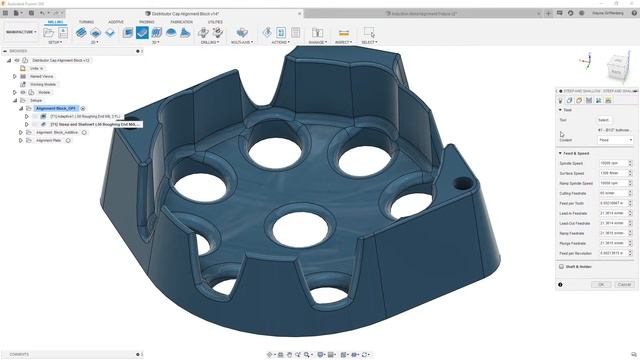Activate the Alignment Block_OP1 setup radio button

[x=83, y=109]
